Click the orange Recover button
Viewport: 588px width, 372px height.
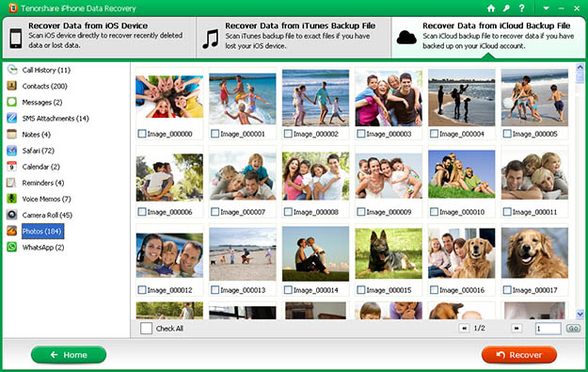coord(519,355)
